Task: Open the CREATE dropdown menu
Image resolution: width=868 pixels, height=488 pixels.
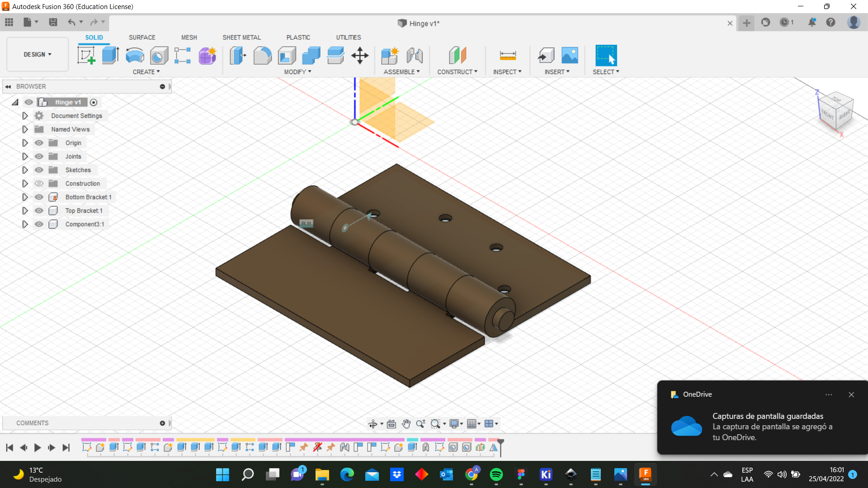Action: [146, 72]
